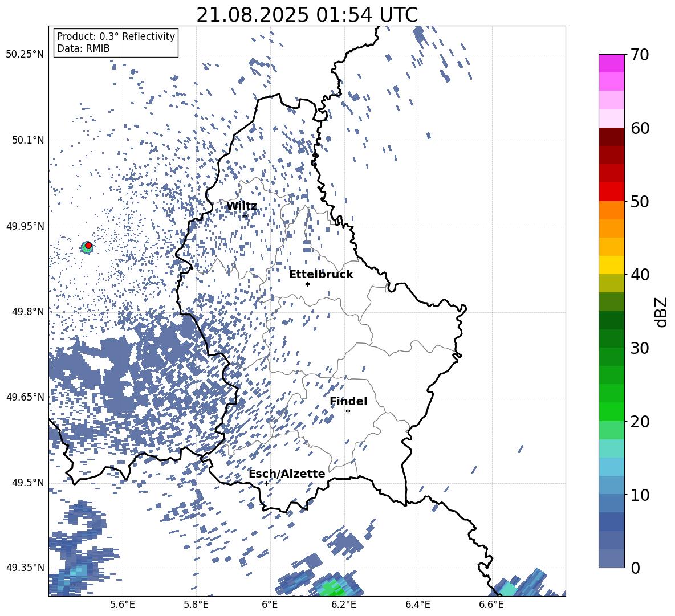Click the Findel station label
Screen dimensions: 675x616
click(x=348, y=401)
